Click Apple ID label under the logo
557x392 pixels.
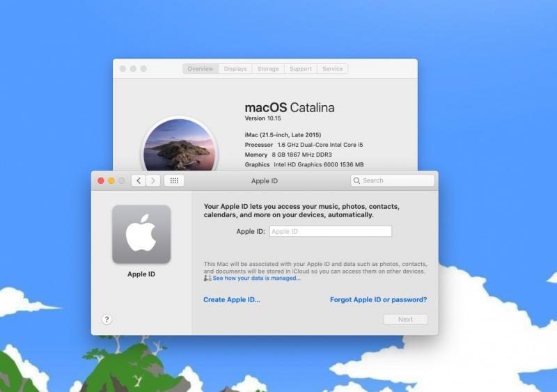point(141,274)
